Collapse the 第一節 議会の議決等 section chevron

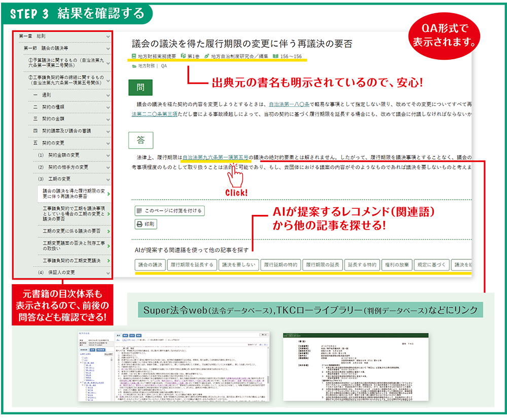point(108,49)
